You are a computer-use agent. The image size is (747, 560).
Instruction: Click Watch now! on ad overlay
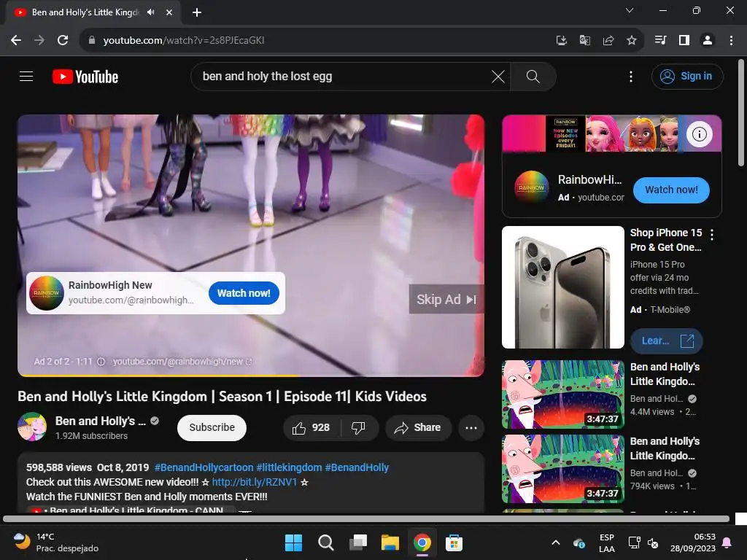[x=244, y=293]
